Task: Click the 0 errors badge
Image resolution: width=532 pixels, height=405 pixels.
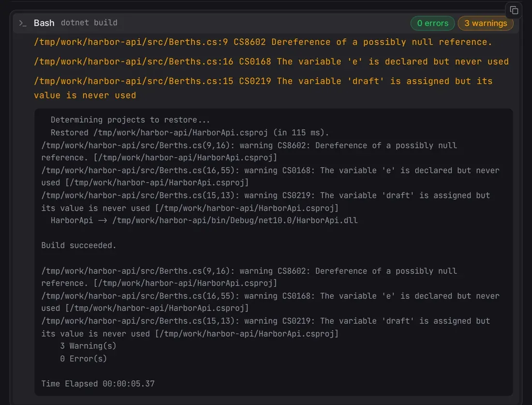Action: (432, 23)
